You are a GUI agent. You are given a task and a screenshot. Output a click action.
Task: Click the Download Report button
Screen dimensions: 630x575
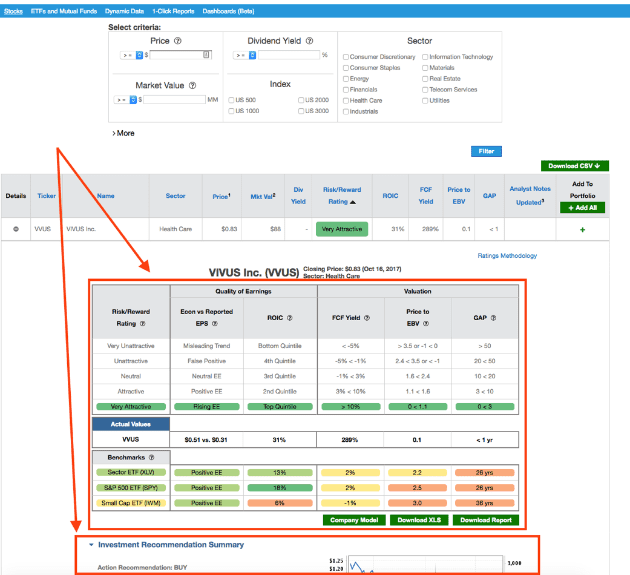click(x=486, y=520)
